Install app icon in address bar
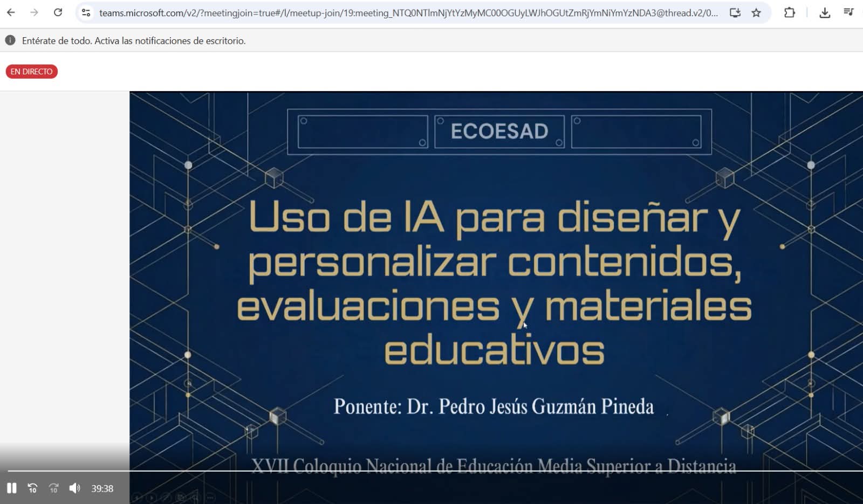The image size is (863, 504). click(x=735, y=12)
